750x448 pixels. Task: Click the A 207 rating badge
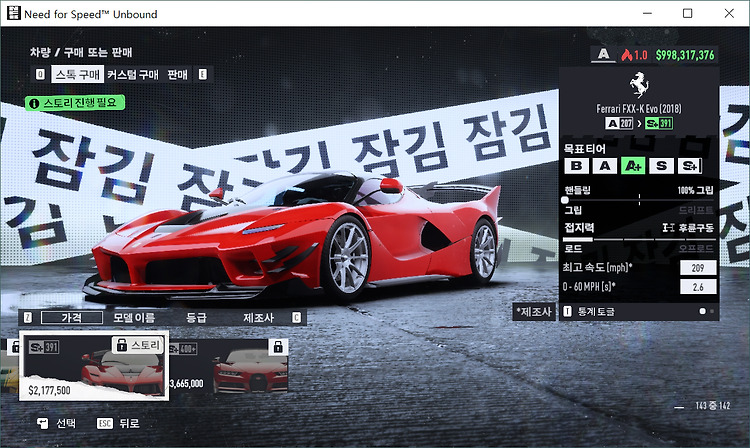coord(619,123)
